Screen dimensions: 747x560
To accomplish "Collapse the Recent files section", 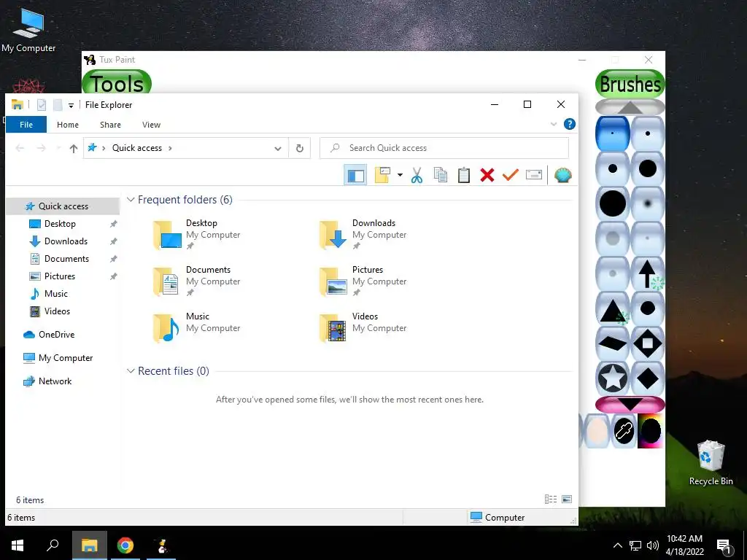I will tap(131, 371).
